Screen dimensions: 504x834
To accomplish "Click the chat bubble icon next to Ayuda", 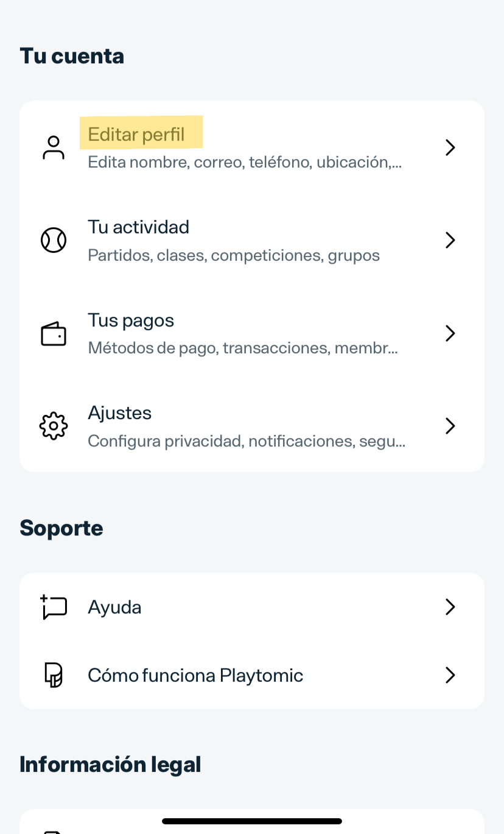I will click(54, 607).
